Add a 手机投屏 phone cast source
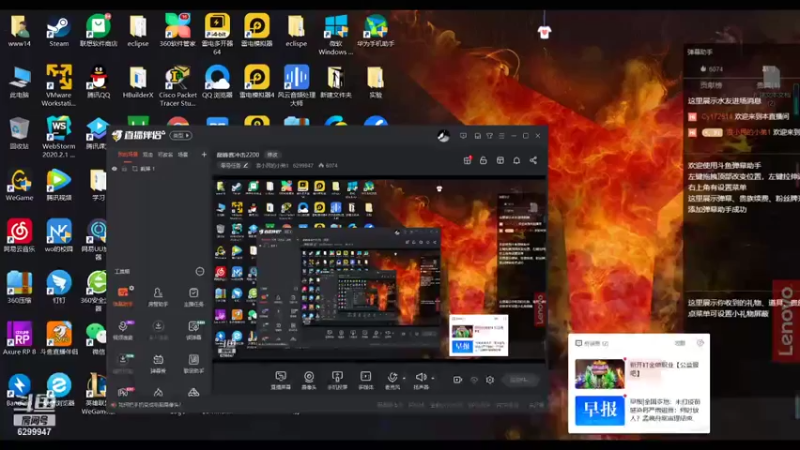This screenshot has height=450, width=800. point(337,380)
